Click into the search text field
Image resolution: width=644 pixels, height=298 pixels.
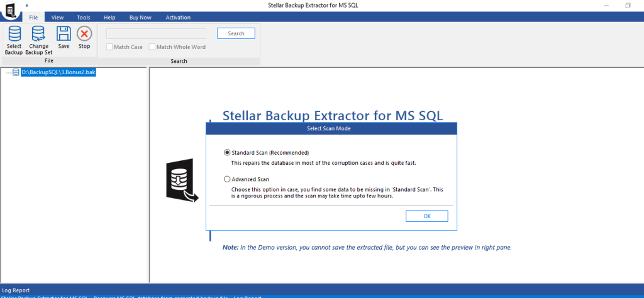(156, 34)
